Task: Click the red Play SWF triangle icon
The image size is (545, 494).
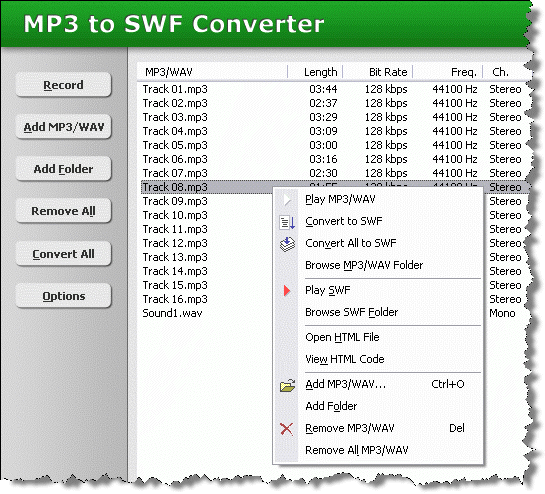Action: pos(287,291)
